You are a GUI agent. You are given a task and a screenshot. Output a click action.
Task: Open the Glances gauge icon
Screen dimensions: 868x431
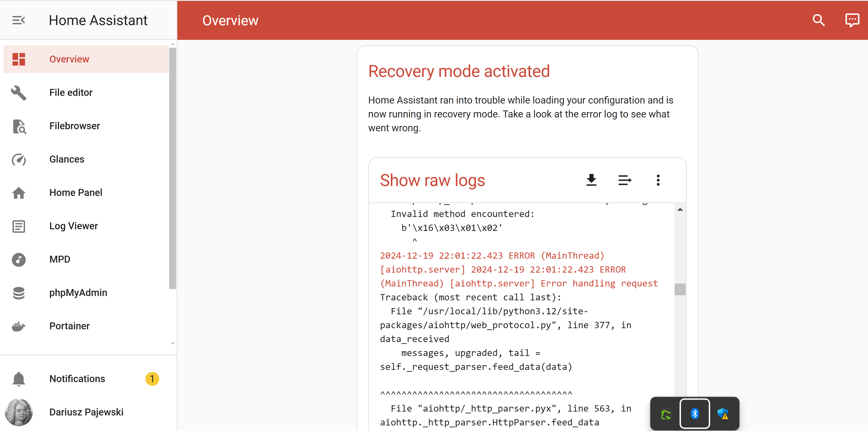click(x=19, y=159)
